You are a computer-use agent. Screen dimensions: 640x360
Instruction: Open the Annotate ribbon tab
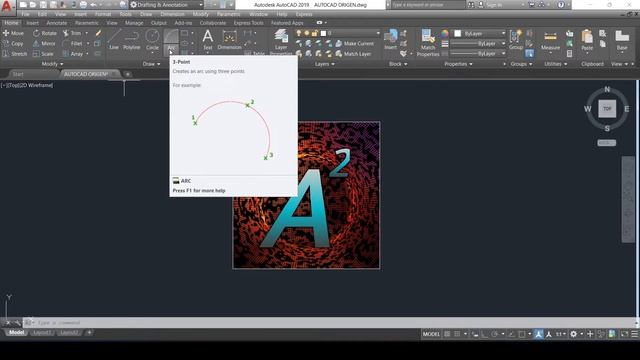tap(56, 23)
